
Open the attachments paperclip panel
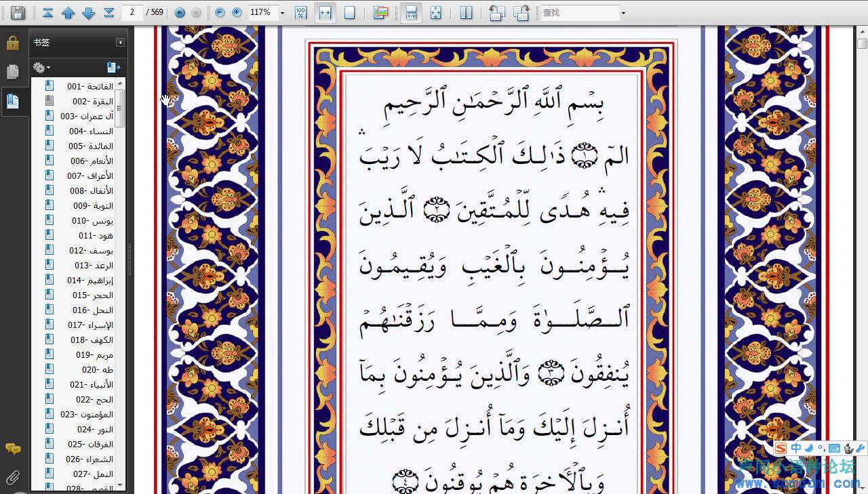[13, 478]
